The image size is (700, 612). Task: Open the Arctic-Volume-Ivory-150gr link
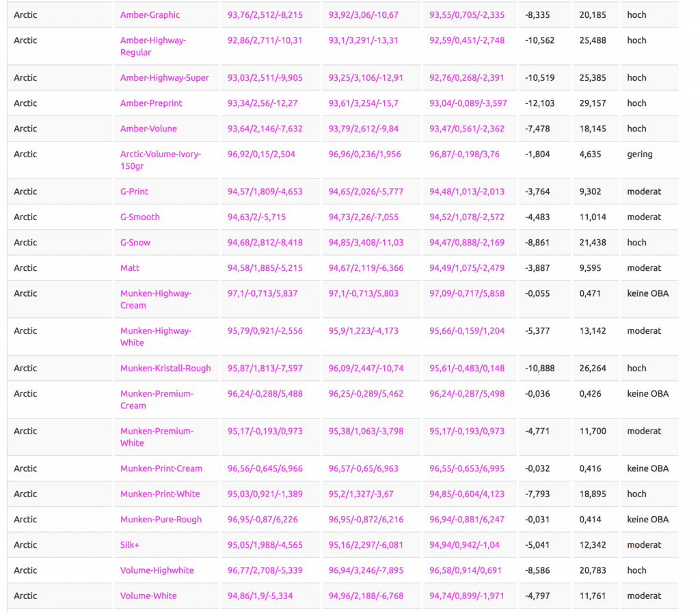click(161, 160)
